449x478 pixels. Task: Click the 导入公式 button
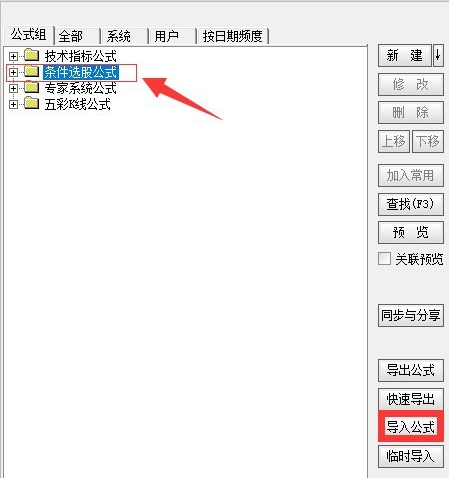[x=411, y=427]
